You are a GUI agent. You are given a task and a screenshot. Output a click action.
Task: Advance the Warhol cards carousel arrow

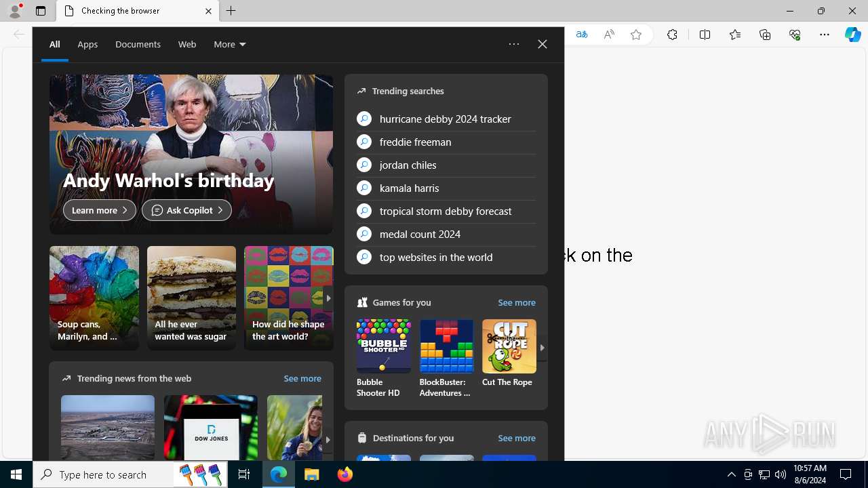click(x=328, y=298)
